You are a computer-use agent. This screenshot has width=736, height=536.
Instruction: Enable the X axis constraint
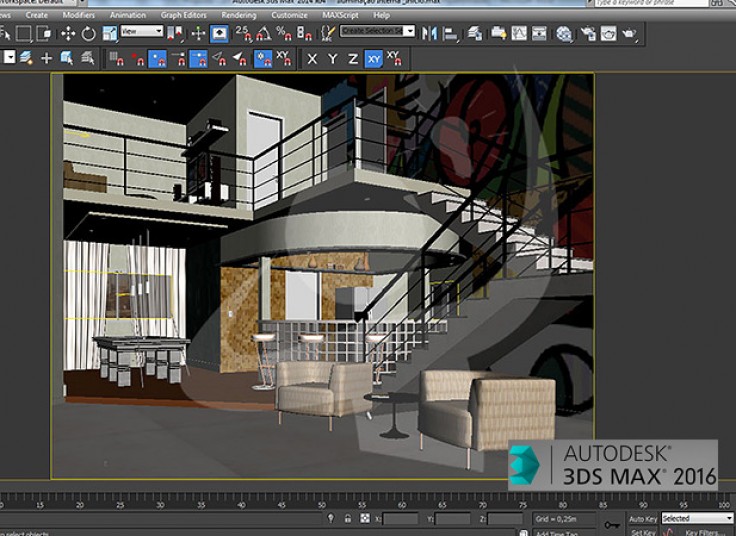[312, 59]
